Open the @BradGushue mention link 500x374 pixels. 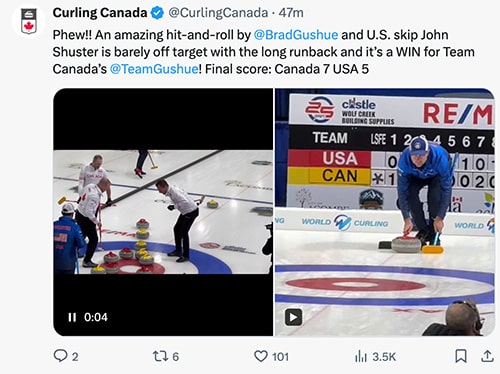(296, 35)
